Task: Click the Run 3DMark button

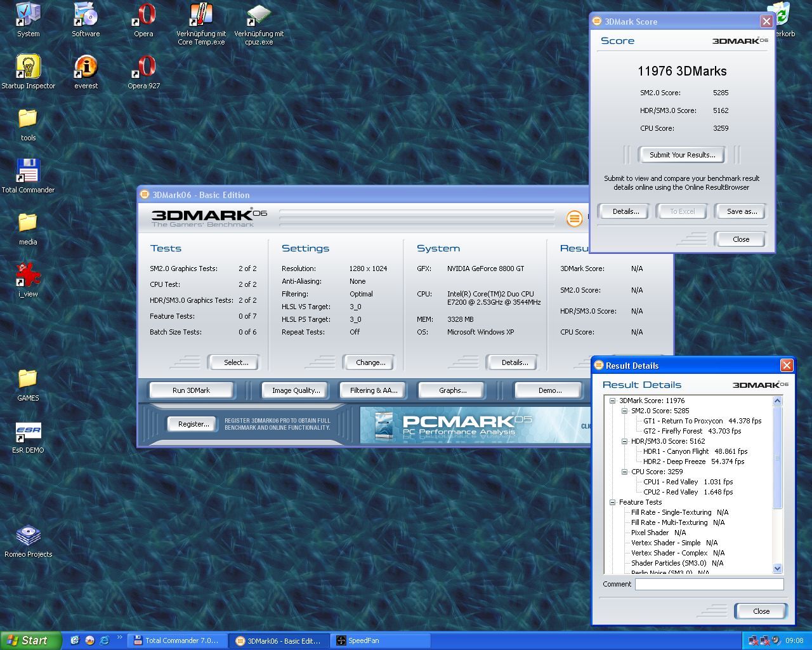Action: pos(191,390)
